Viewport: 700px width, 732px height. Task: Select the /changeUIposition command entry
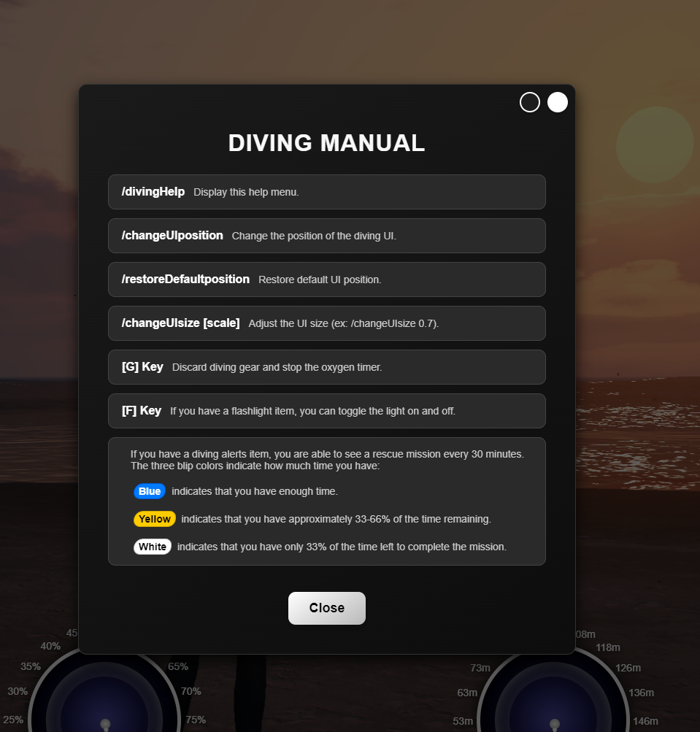click(x=326, y=235)
